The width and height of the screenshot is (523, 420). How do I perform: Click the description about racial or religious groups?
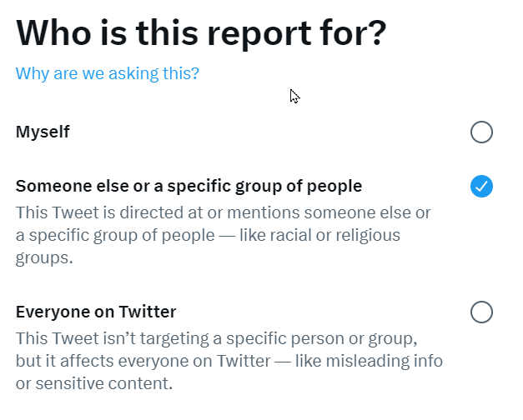[224, 235]
